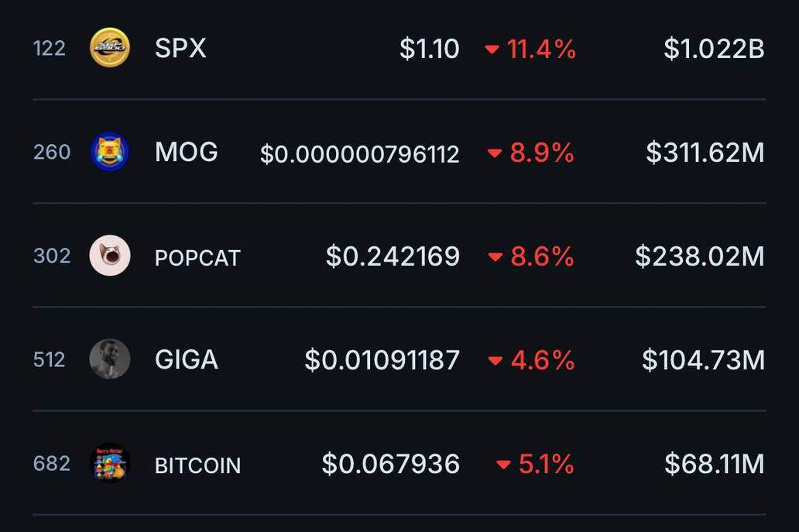This screenshot has height=532, width=799.
Task: Select the POPCAT coin name
Action: (197, 259)
